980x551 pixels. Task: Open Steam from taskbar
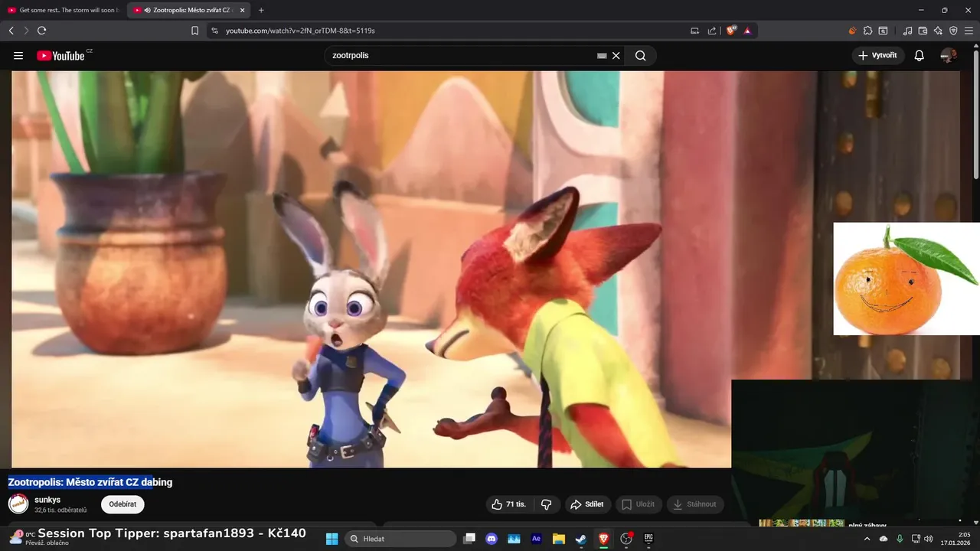coord(581,539)
